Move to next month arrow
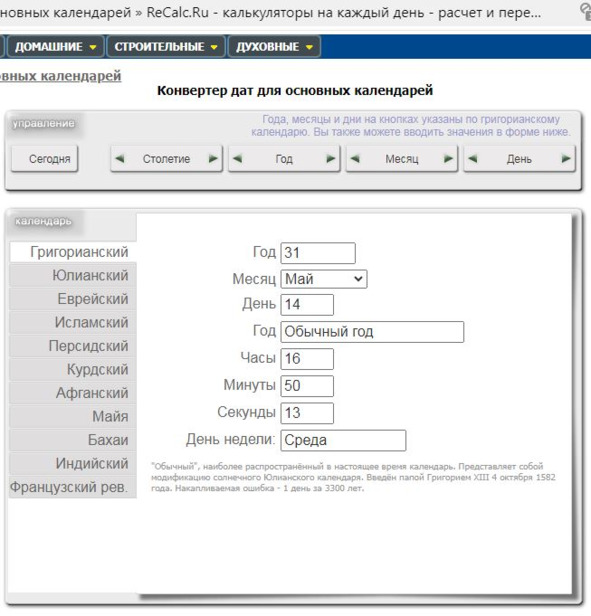The width and height of the screenshot is (591, 616). [x=448, y=159]
